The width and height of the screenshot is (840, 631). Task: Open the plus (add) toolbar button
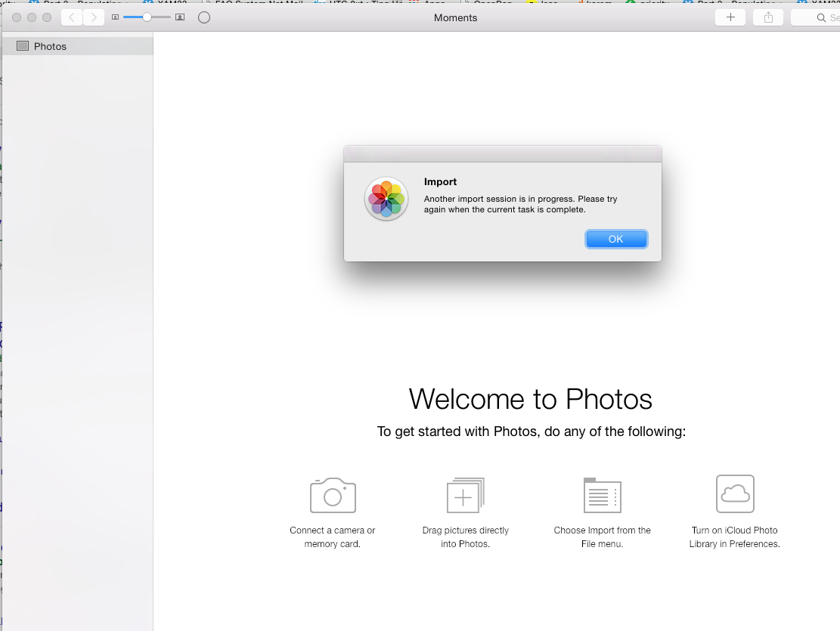(x=730, y=17)
